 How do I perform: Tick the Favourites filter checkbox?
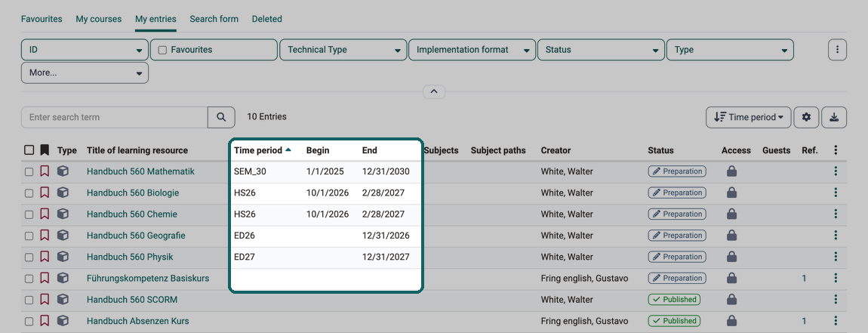[163, 50]
